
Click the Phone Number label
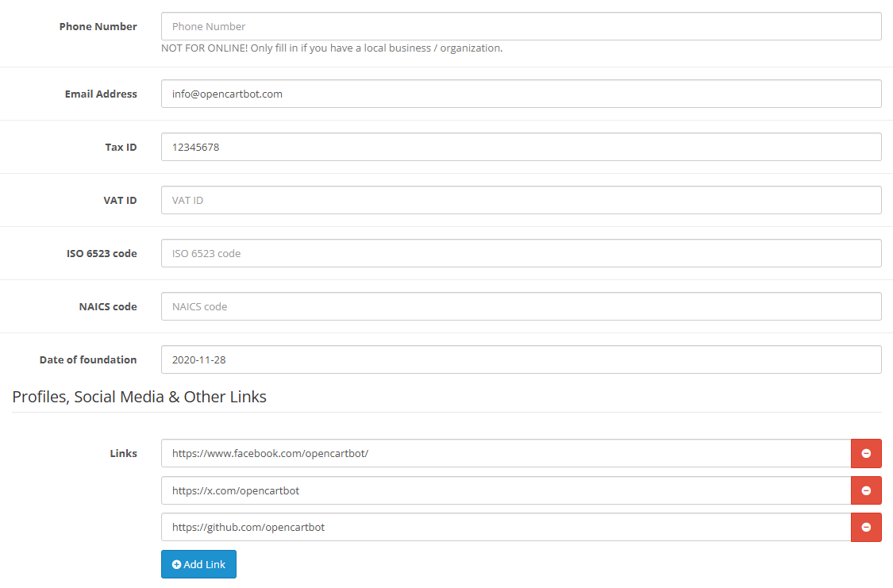[x=98, y=26]
